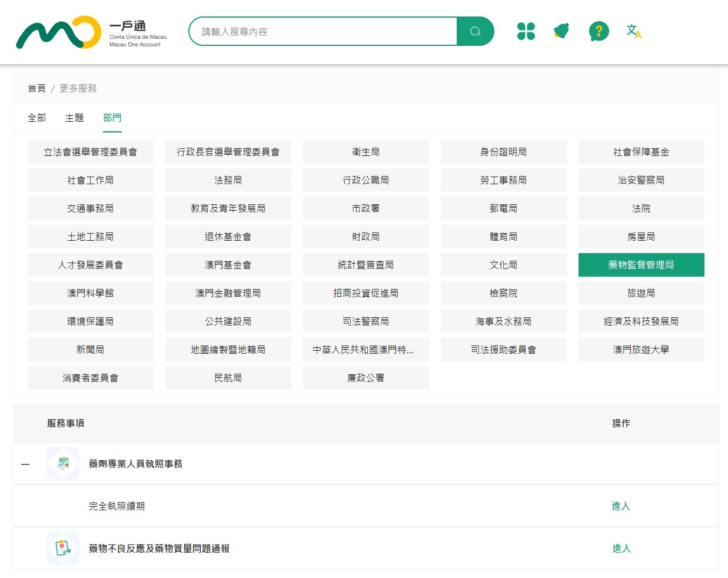
Task: Select the 部門 tab
Action: pos(112,118)
